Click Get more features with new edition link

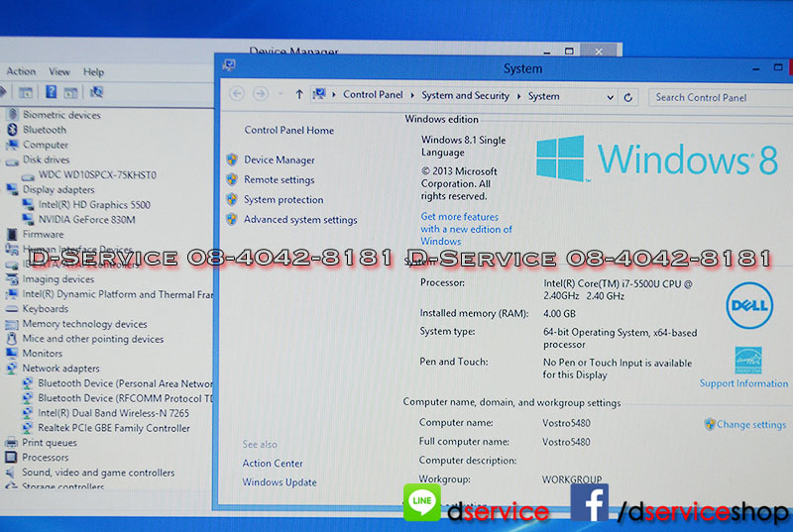[x=466, y=229]
